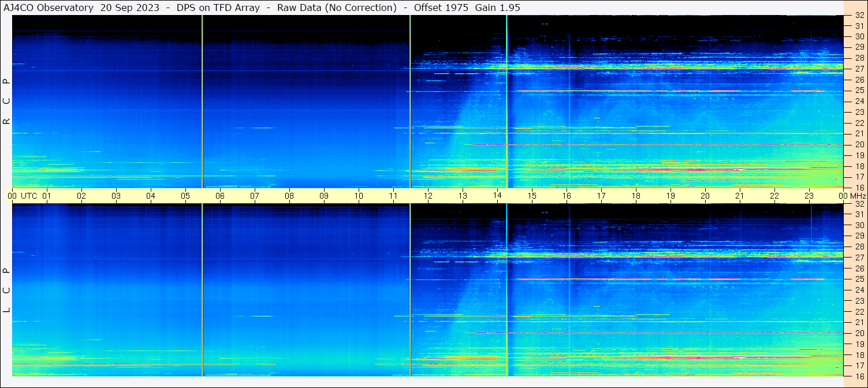Image resolution: width=868 pixels, height=388 pixels.
Task: Click the "UTC" label on time axis
Action: pos(29,196)
